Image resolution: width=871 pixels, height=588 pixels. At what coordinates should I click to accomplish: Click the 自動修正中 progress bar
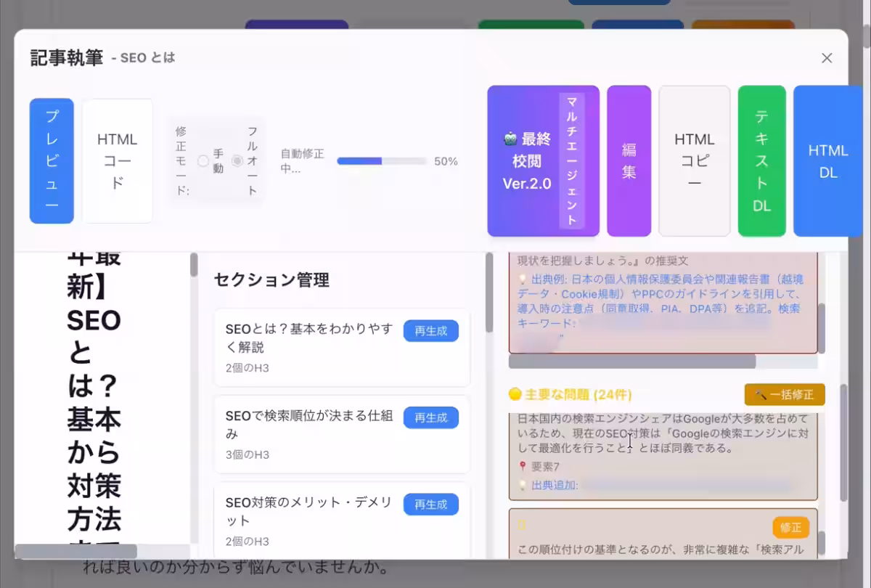382,161
